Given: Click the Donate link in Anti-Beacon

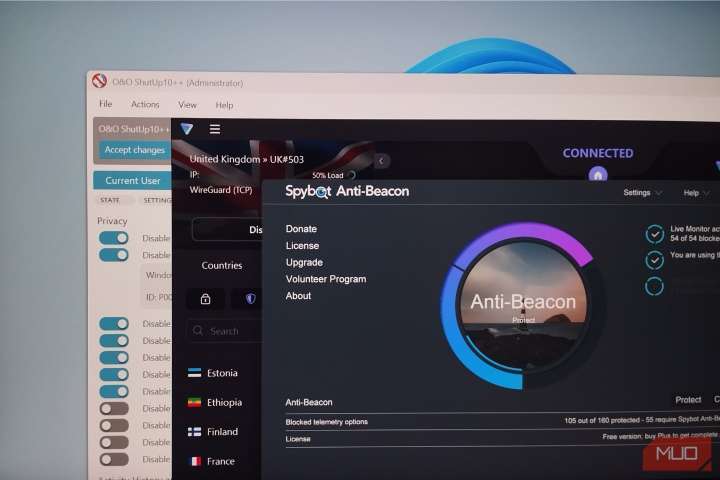Looking at the screenshot, I should [301, 229].
